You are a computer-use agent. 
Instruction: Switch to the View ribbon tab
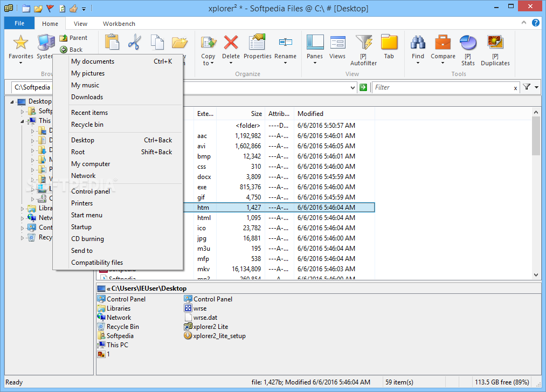pyautogui.click(x=80, y=24)
